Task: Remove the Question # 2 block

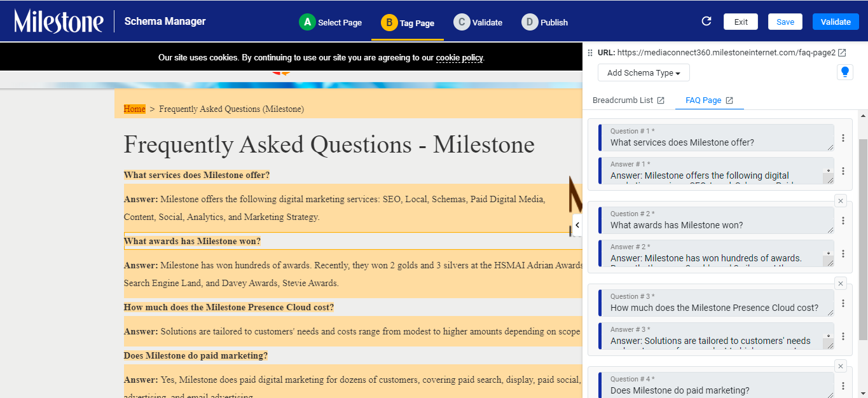Action: pos(841,201)
